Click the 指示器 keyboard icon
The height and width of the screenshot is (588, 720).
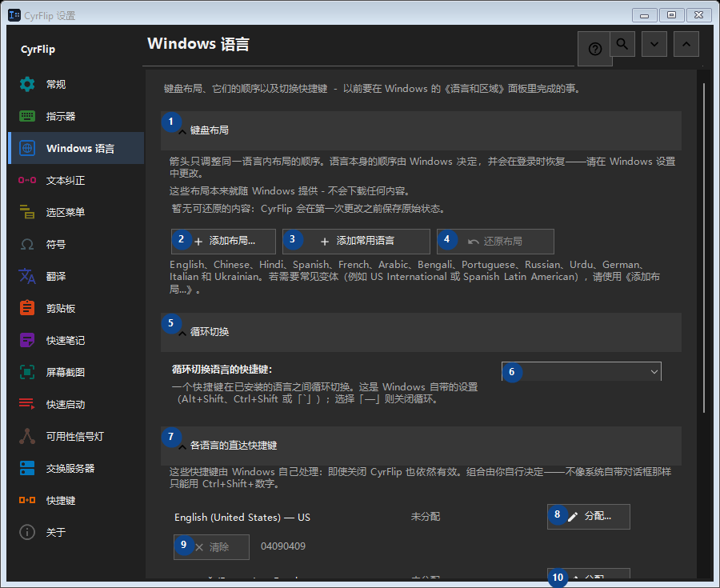(x=27, y=116)
